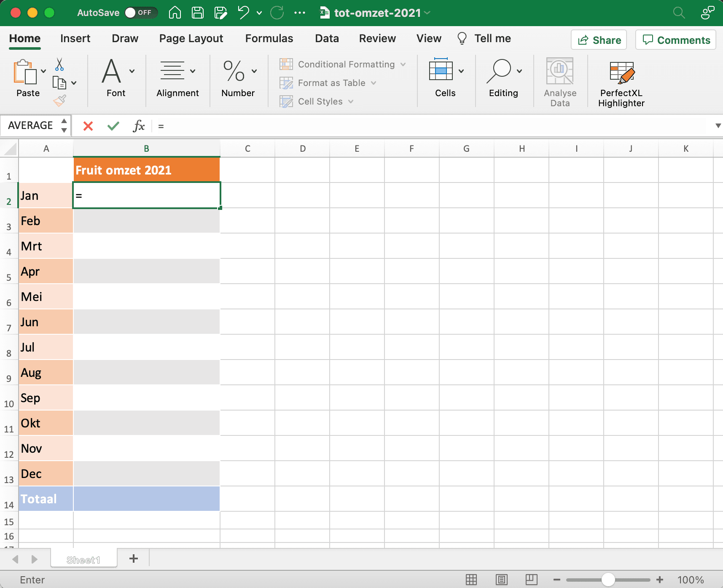Screen dimensions: 723x588
Task: Confirm the formula with the green checkmark
Action: click(113, 126)
